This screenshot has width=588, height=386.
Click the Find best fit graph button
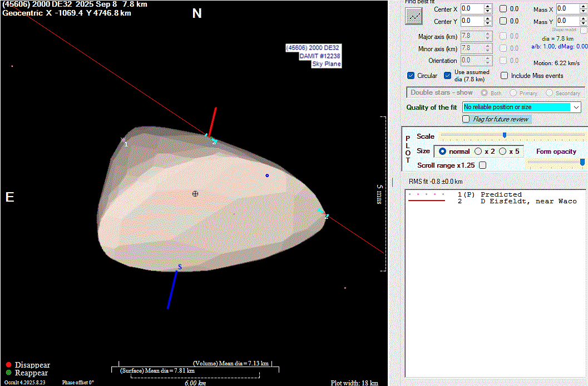click(x=413, y=16)
